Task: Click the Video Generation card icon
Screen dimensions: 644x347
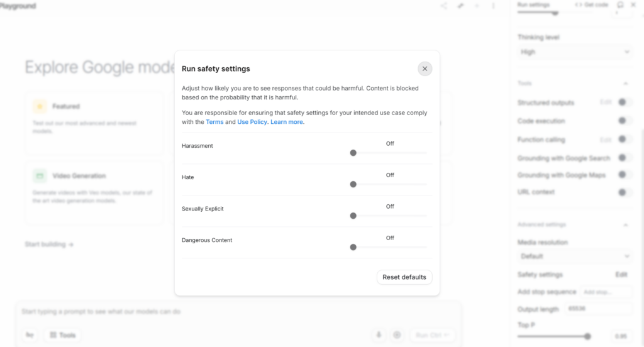Action: point(40,176)
